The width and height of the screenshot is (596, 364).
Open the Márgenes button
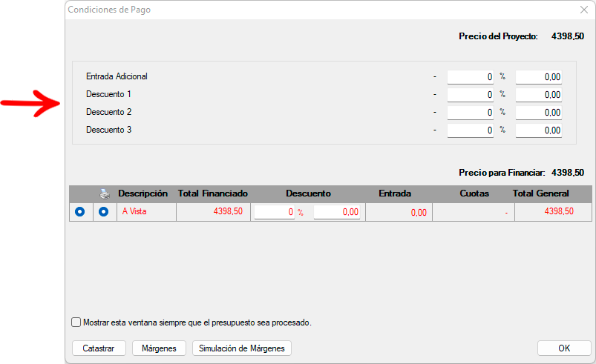click(159, 348)
